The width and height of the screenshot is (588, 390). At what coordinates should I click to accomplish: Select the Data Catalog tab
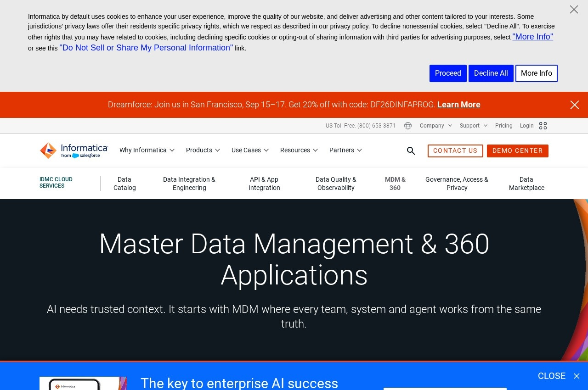point(124,184)
